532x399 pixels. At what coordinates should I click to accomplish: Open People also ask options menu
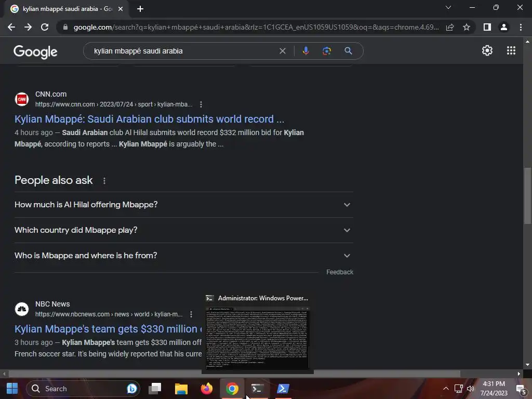[104, 181]
